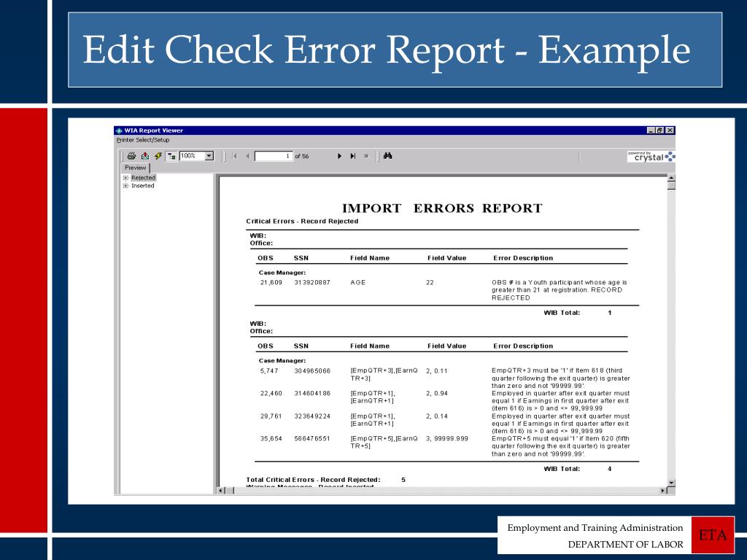This screenshot has width=747, height=560.
Task: Expand the Rejected tree node
Action: [125, 178]
